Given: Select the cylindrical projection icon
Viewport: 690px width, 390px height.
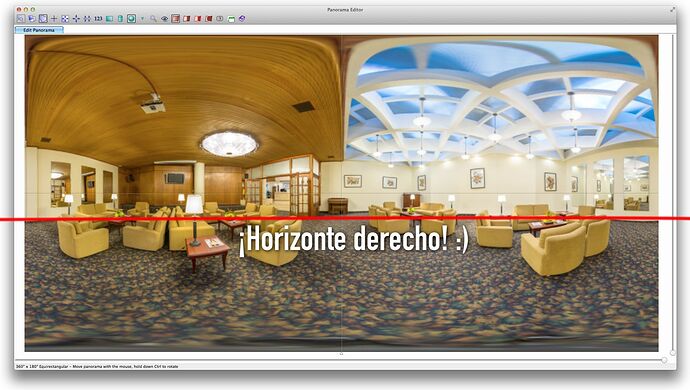Looking at the screenshot, I should [x=120, y=18].
